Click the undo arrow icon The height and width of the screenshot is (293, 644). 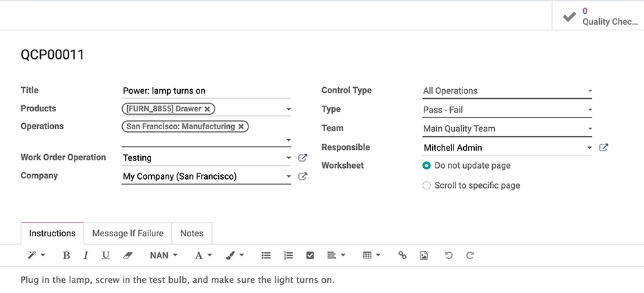coord(449,255)
